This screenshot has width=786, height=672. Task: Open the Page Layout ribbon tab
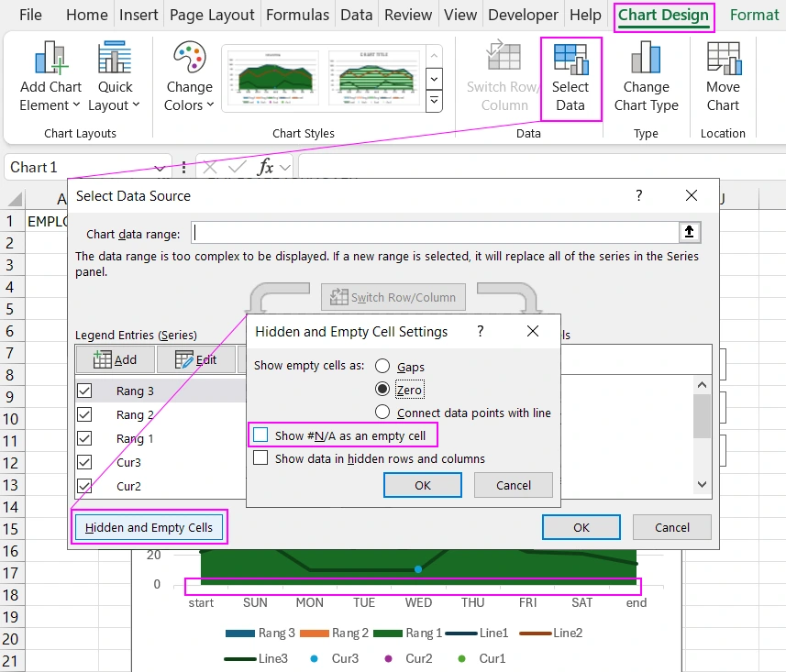(x=212, y=15)
